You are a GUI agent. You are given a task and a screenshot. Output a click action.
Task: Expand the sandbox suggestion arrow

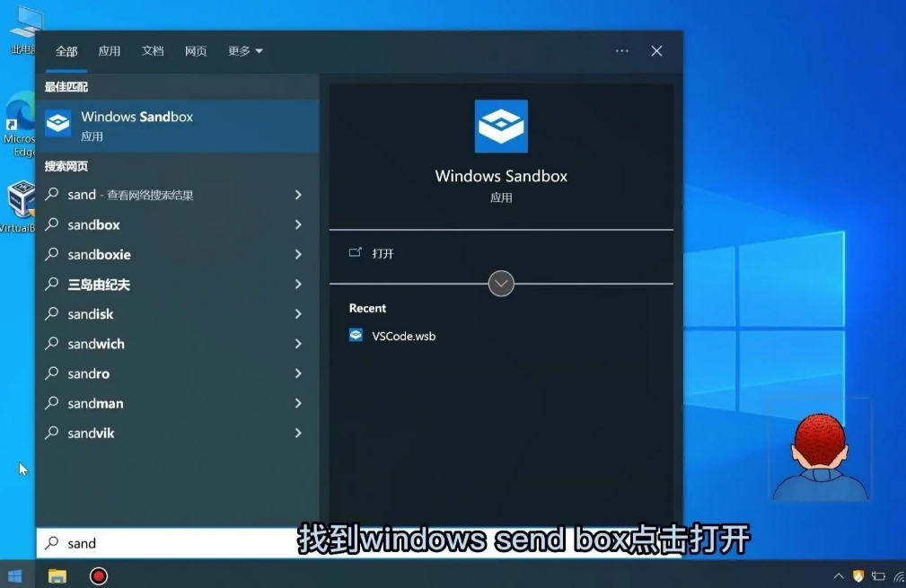coord(298,224)
